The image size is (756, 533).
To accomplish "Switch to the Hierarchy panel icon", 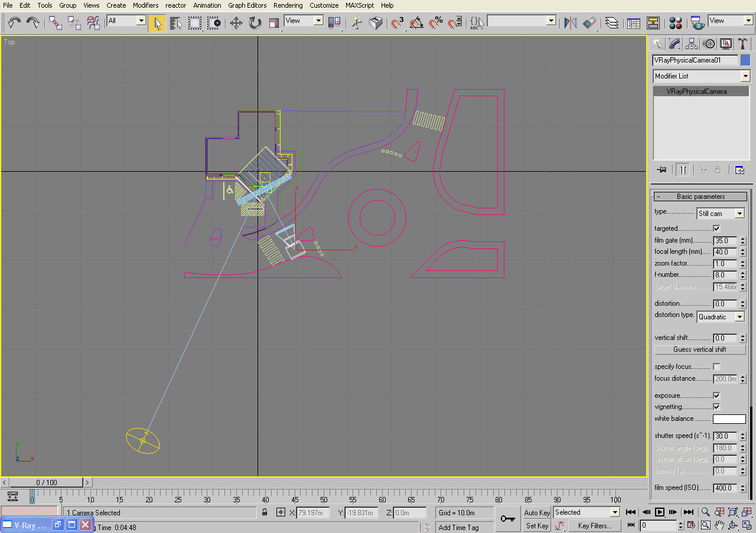I will click(692, 44).
